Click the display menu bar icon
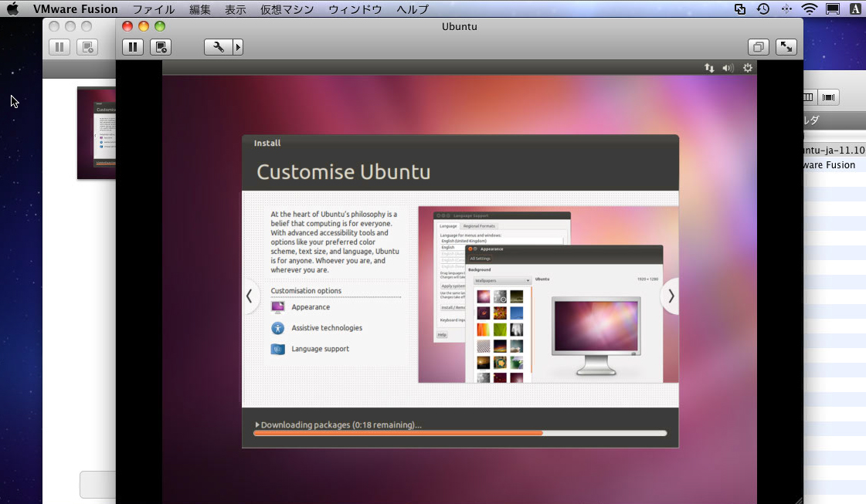 pyautogui.click(x=832, y=8)
